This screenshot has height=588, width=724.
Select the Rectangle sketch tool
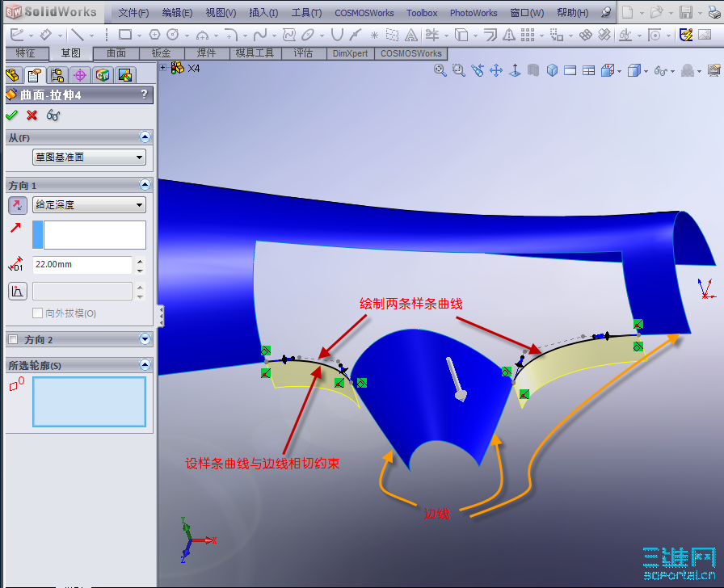[125, 35]
